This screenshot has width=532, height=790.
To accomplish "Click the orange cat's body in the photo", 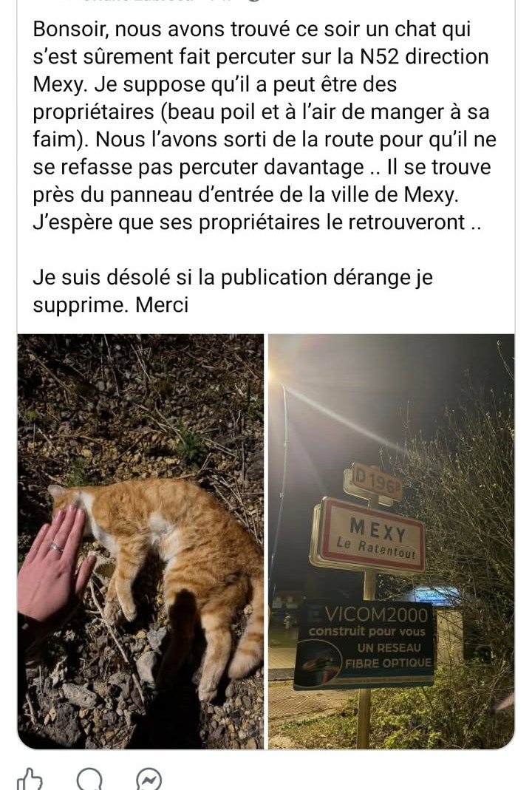I will click(x=171, y=565).
